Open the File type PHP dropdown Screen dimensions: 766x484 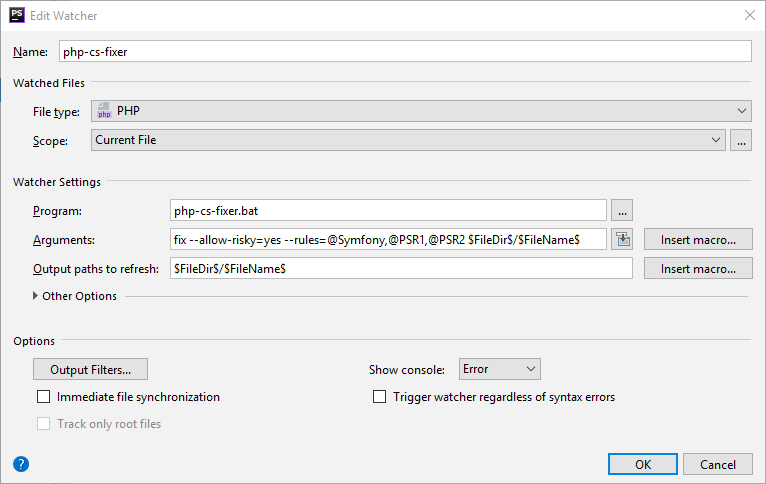click(421, 111)
